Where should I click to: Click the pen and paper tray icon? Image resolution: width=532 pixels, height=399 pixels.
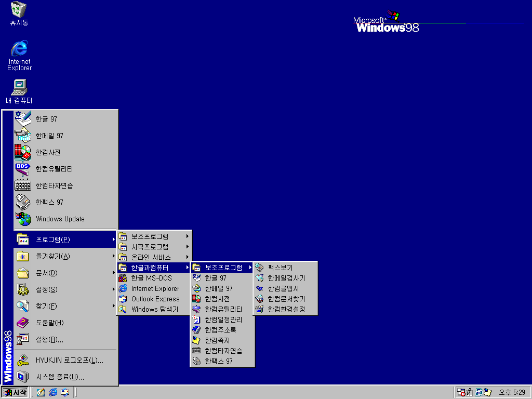tap(470, 392)
